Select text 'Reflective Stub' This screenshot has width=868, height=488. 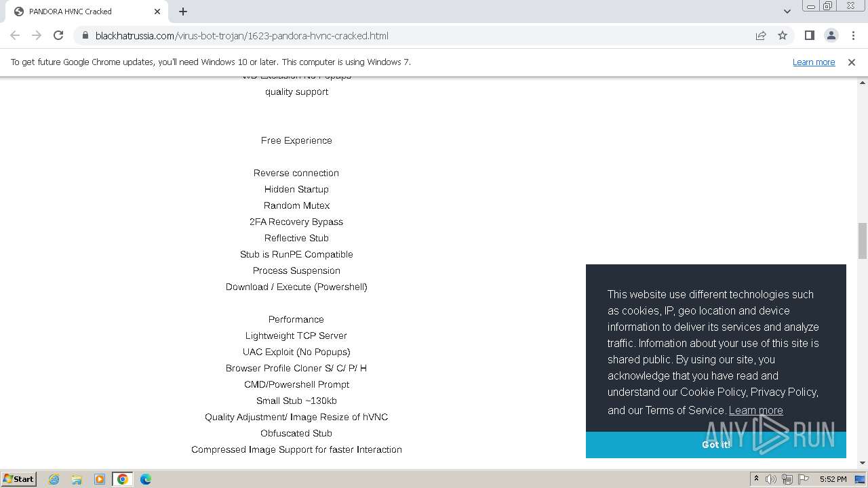coord(296,238)
